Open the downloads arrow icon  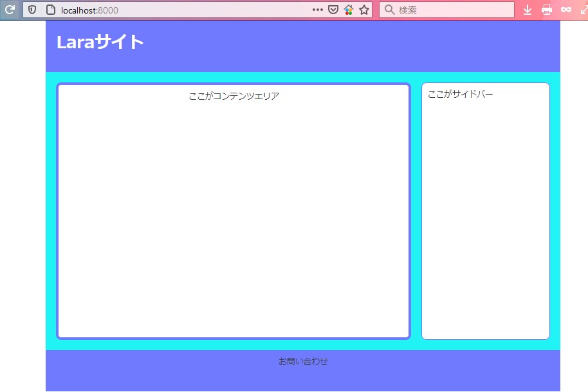528,10
